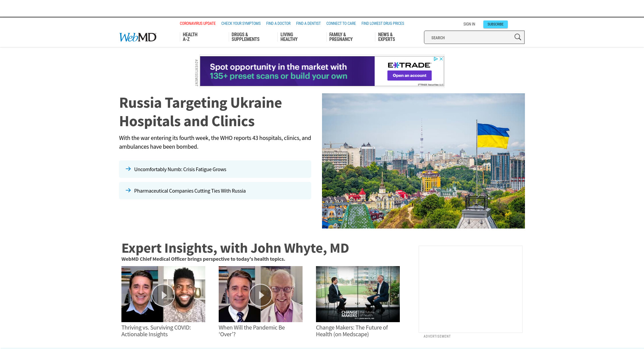Click Open an account in E*TRADE ad
This screenshot has width=644, height=349.
pyautogui.click(x=409, y=76)
